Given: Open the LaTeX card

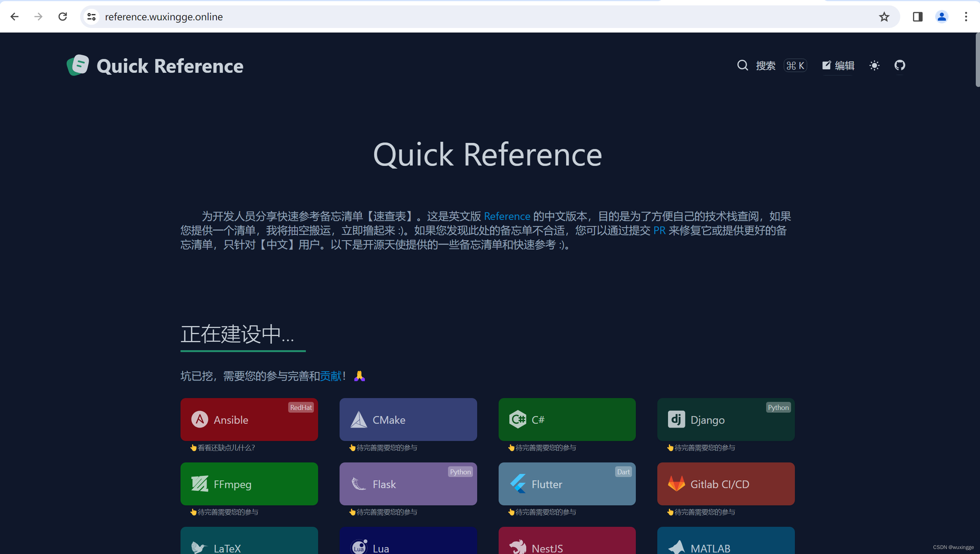Looking at the screenshot, I should coord(249,541).
